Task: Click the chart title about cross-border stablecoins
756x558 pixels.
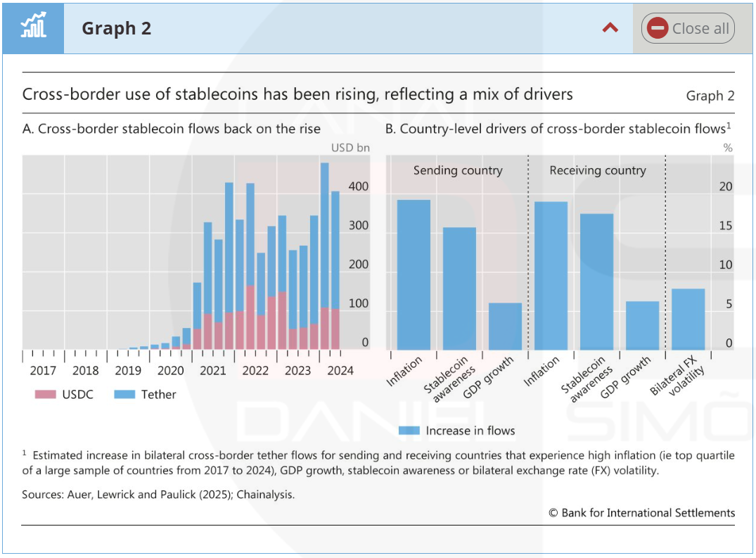Action: click(x=297, y=94)
